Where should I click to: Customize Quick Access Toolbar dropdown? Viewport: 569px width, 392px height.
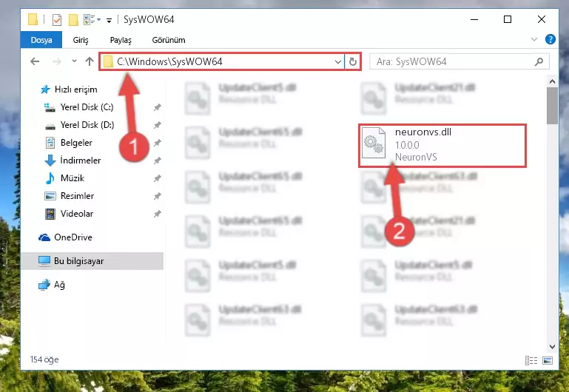109,20
